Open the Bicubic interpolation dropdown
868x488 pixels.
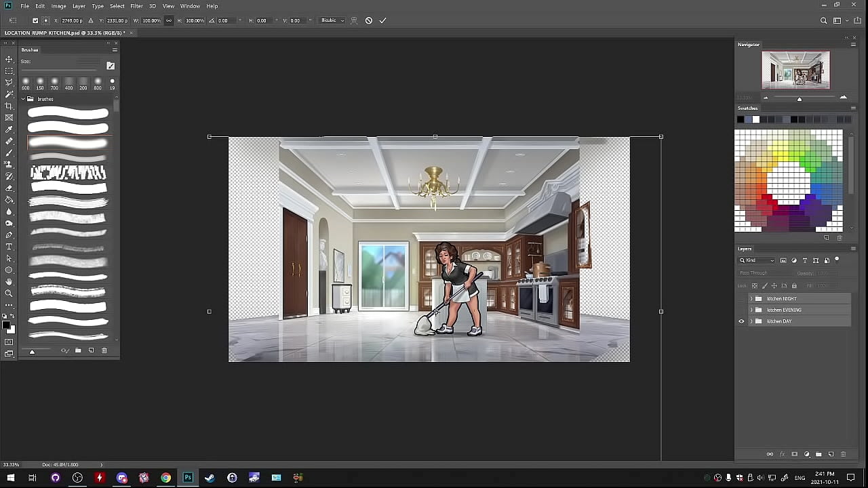point(332,20)
